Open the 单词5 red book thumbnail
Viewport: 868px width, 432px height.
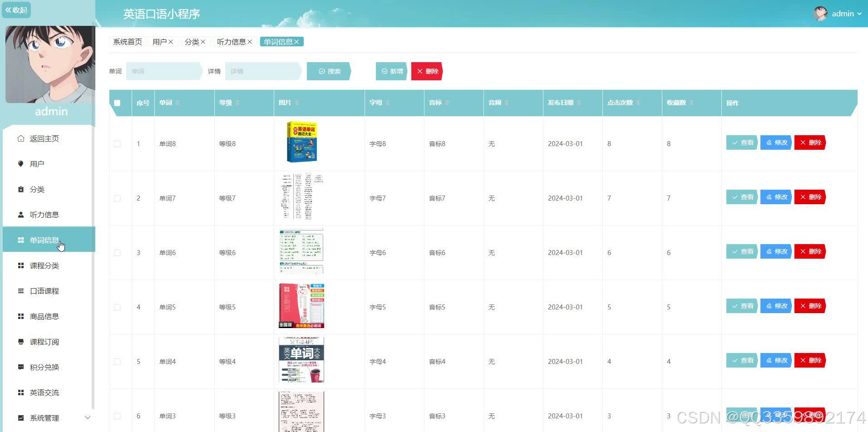pyautogui.click(x=301, y=305)
